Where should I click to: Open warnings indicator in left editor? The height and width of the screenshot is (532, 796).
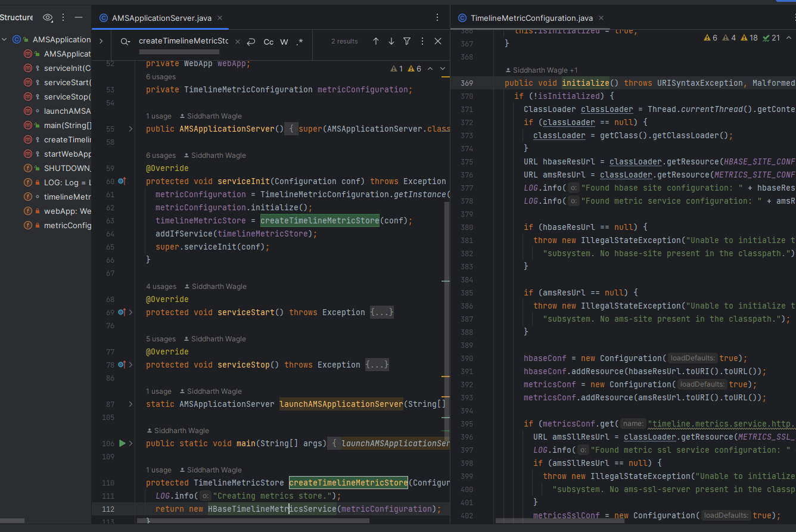click(406, 69)
